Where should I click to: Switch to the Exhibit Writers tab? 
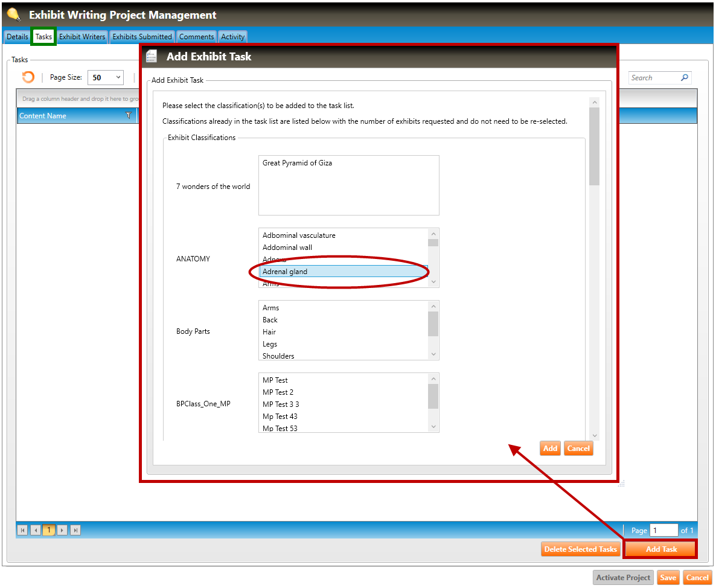pyautogui.click(x=82, y=37)
